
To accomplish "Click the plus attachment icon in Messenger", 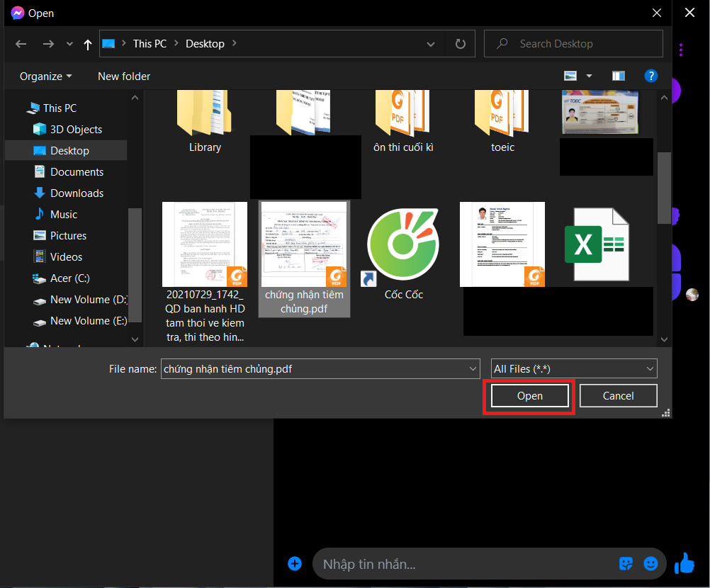I will coord(295,563).
